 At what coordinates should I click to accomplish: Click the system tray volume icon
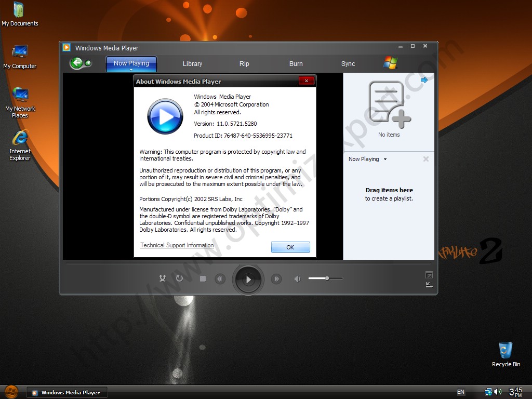[498, 392]
